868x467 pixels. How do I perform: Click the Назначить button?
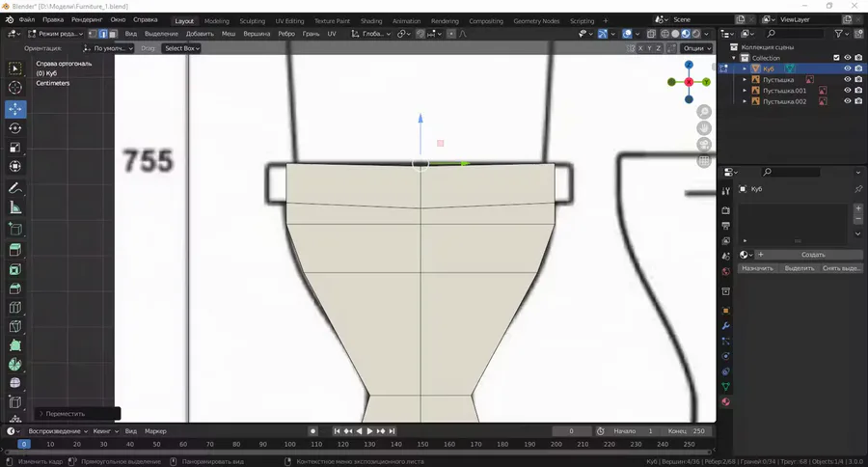tap(757, 268)
